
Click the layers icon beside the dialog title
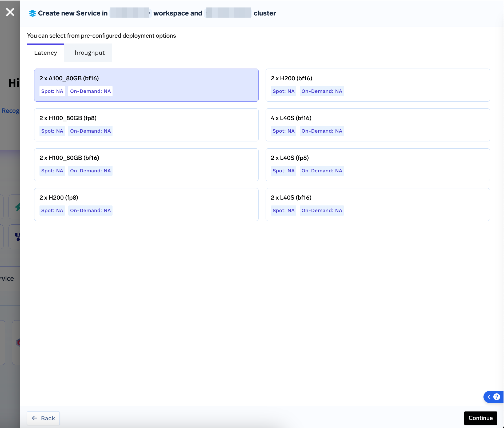coord(32,13)
